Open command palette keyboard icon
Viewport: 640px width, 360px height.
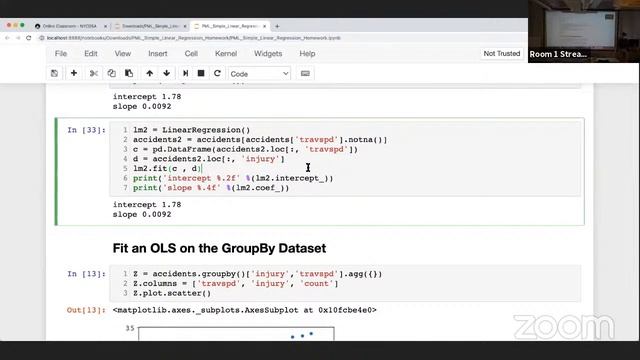pyautogui.click(x=305, y=73)
